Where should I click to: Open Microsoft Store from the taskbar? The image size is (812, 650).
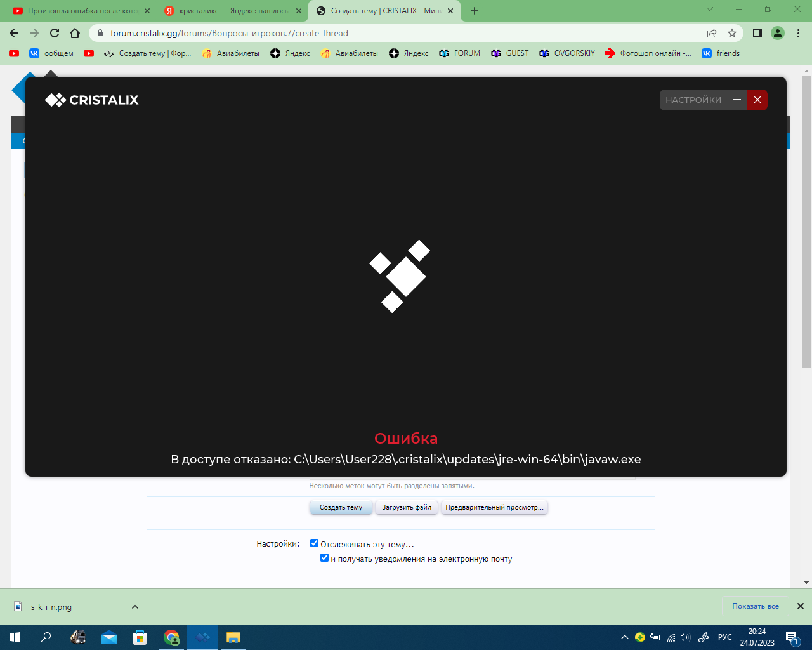(x=140, y=637)
